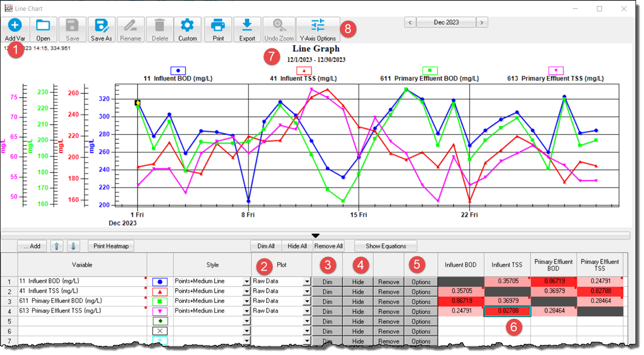The width and height of the screenshot is (644, 355).
Task: Open a saved chart with Open icon
Action: [43, 30]
